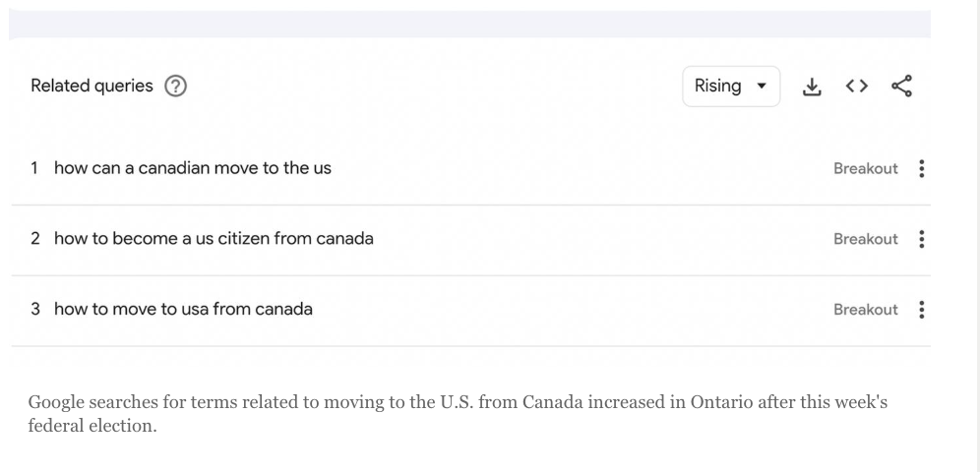Viewport: 980px width, 472px height.
Task: Click rank number 3 in the list
Action: click(x=35, y=309)
